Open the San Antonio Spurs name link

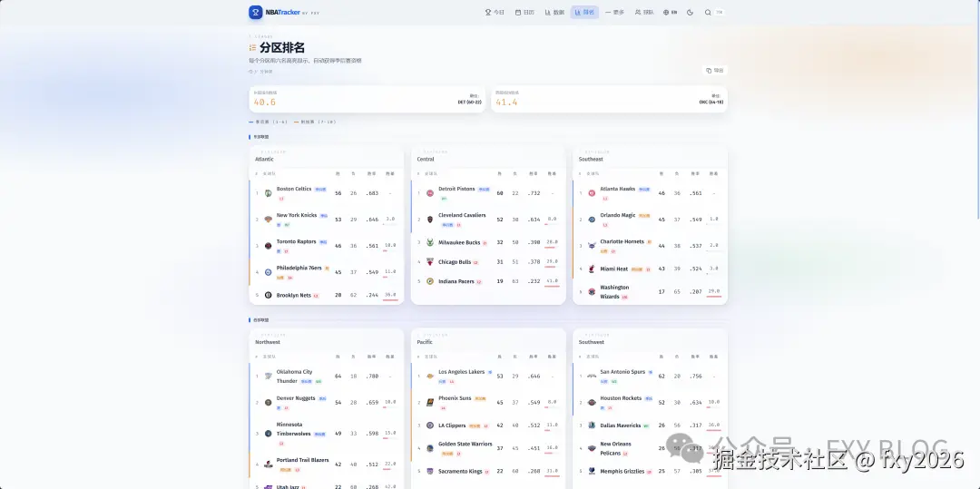pyautogui.click(x=622, y=372)
